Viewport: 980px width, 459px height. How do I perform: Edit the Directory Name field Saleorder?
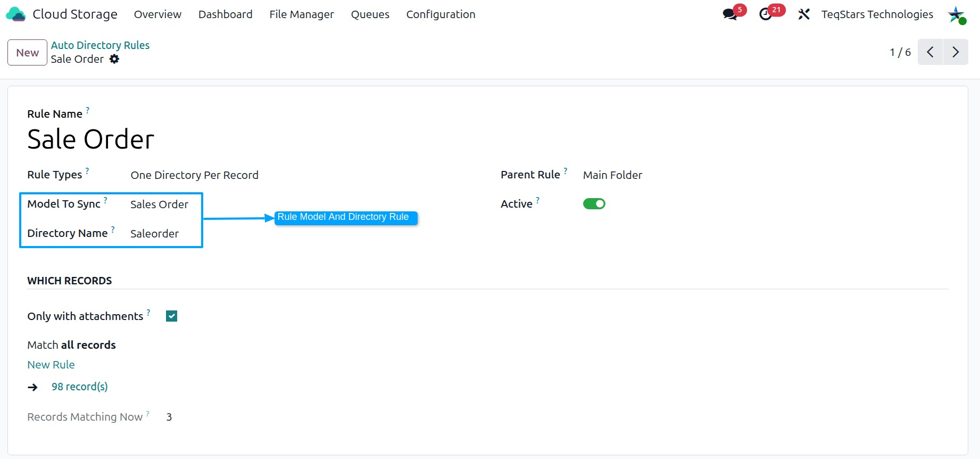pyautogui.click(x=155, y=234)
